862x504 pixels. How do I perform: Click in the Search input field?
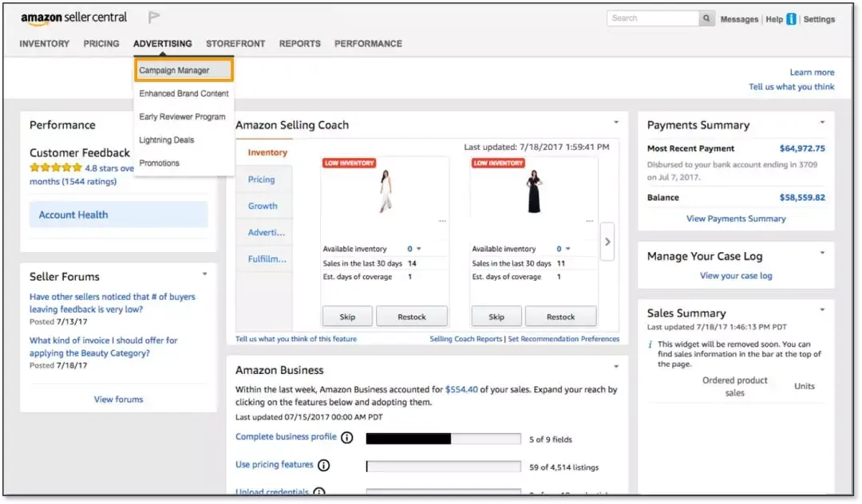[x=653, y=18]
